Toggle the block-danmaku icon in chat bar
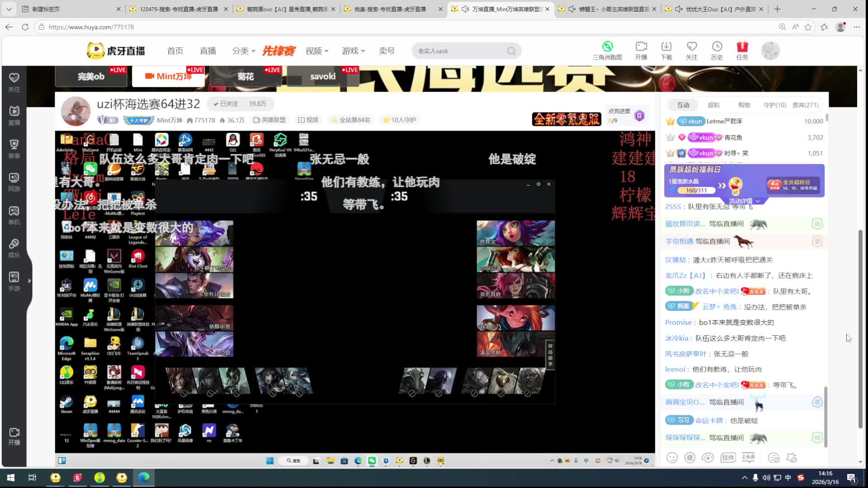The width and height of the screenshot is (868, 488). 774,458
